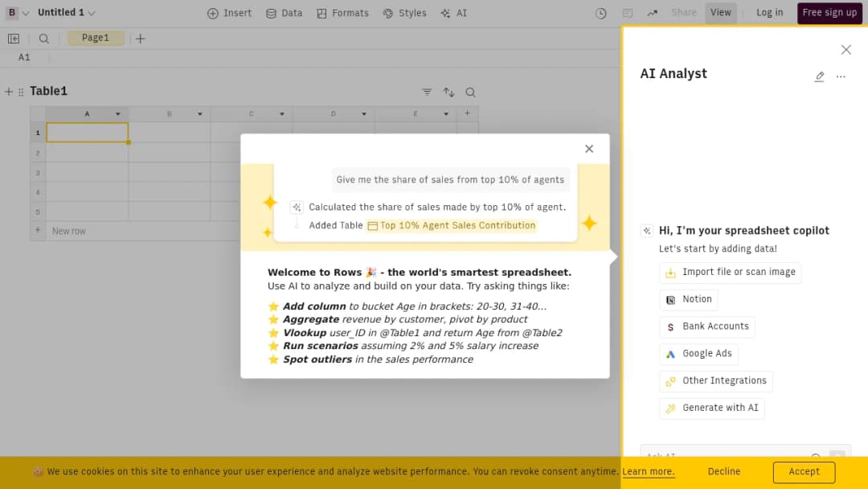
Task: Click the Table1 search magnifier icon
Action: coord(470,92)
